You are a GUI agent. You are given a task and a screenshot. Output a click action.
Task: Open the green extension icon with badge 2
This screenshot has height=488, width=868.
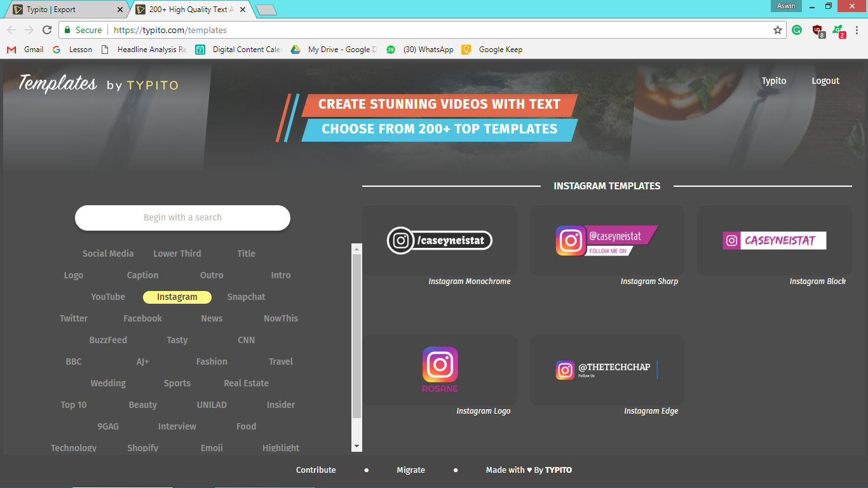pos(838,30)
